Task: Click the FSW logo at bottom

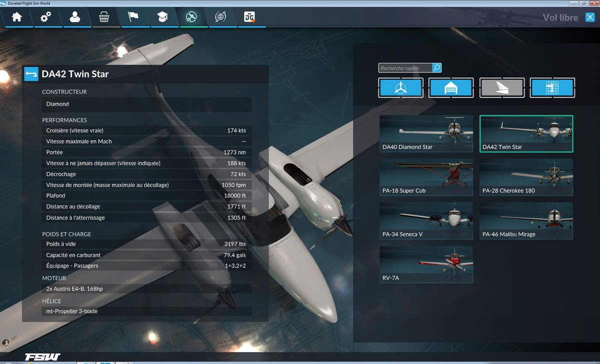Action: click(42, 357)
